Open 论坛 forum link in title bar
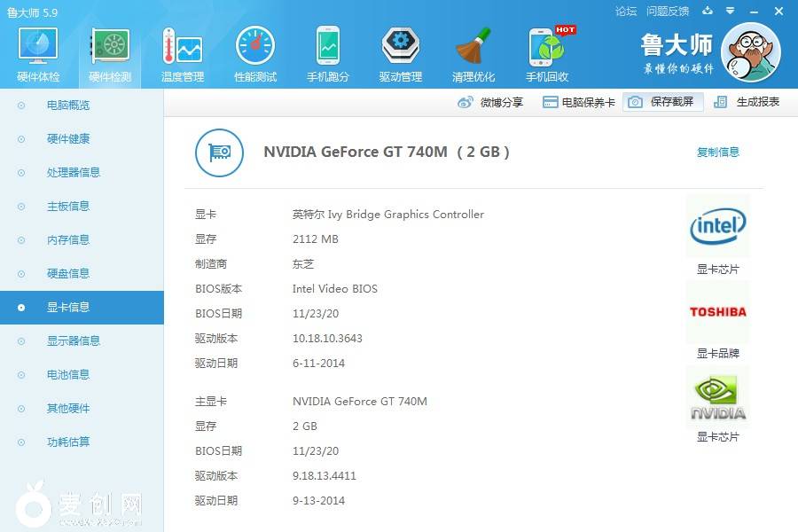Image resolution: width=798 pixels, height=532 pixels. tap(626, 12)
